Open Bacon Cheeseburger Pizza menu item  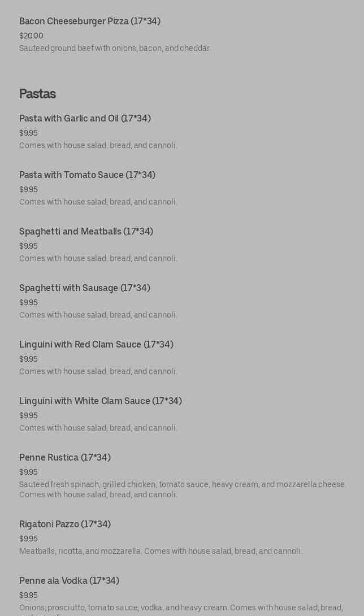click(89, 21)
